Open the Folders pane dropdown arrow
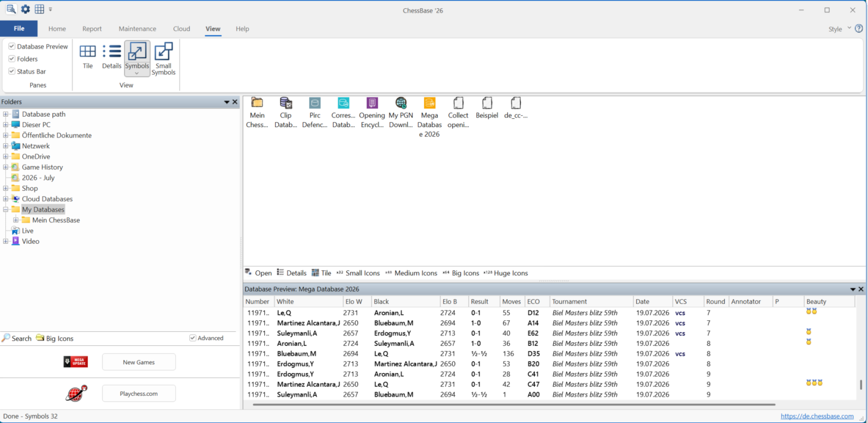Image resolution: width=868 pixels, height=423 pixels. pos(227,102)
